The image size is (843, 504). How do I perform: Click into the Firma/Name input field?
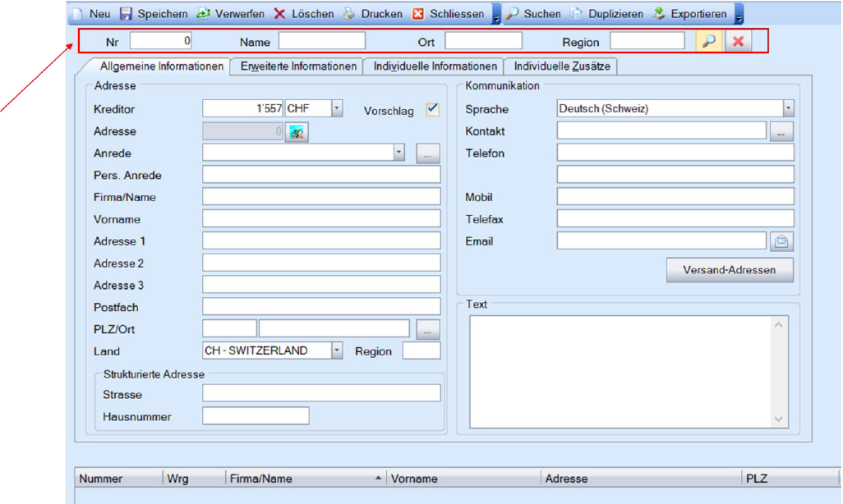pyautogui.click(x=321, y=197)
